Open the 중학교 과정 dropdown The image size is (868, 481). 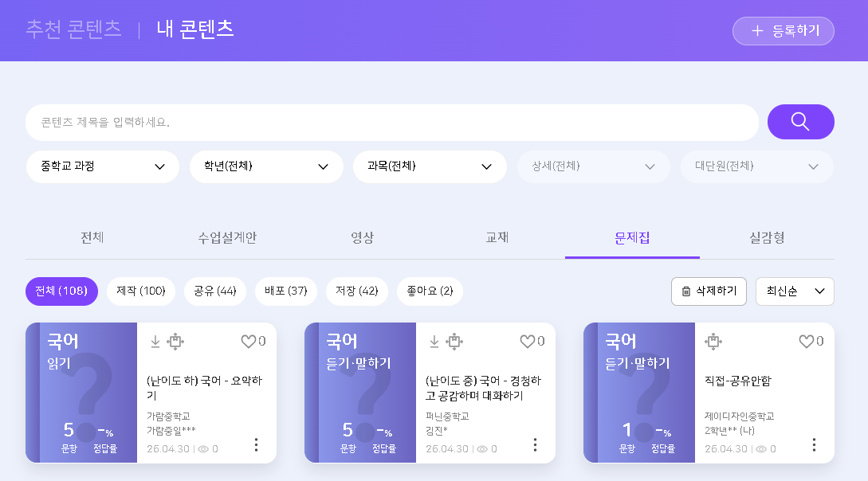(103, 166)
